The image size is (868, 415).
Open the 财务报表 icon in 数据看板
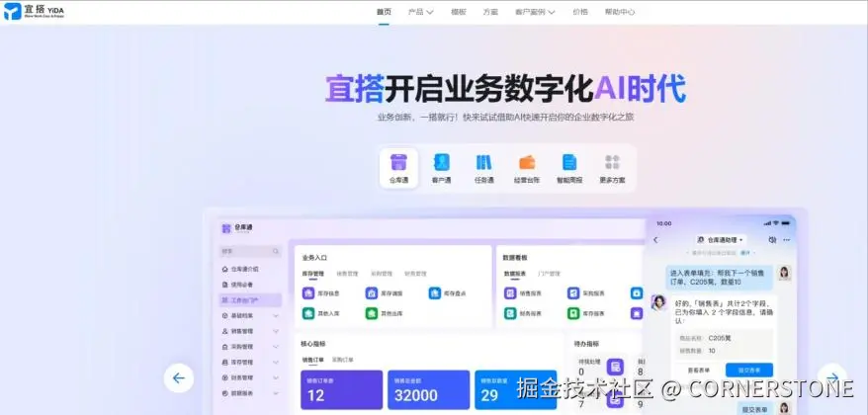[x=510, y=313]
